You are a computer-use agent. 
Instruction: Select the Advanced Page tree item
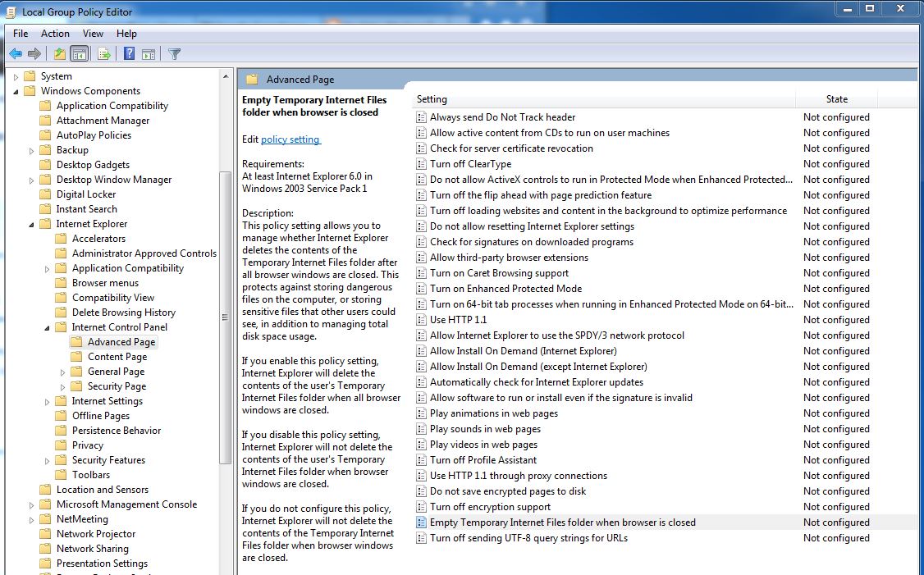coord(121,342)
